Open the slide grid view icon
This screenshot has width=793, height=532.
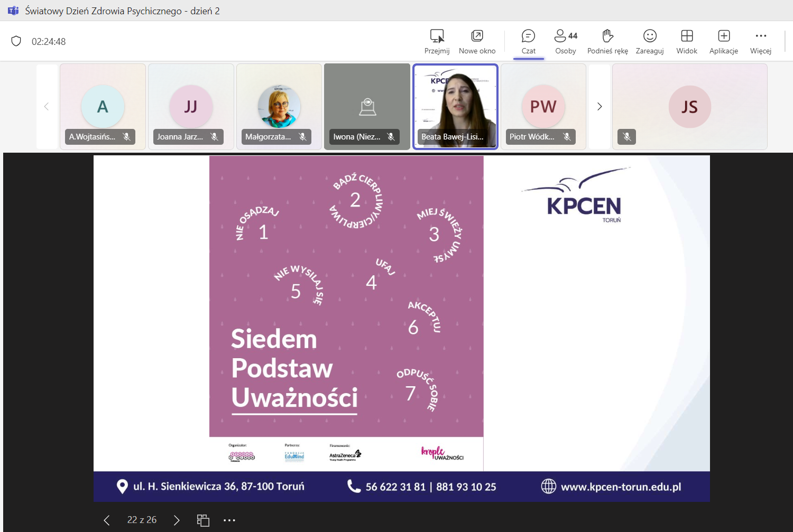(203, 520)
